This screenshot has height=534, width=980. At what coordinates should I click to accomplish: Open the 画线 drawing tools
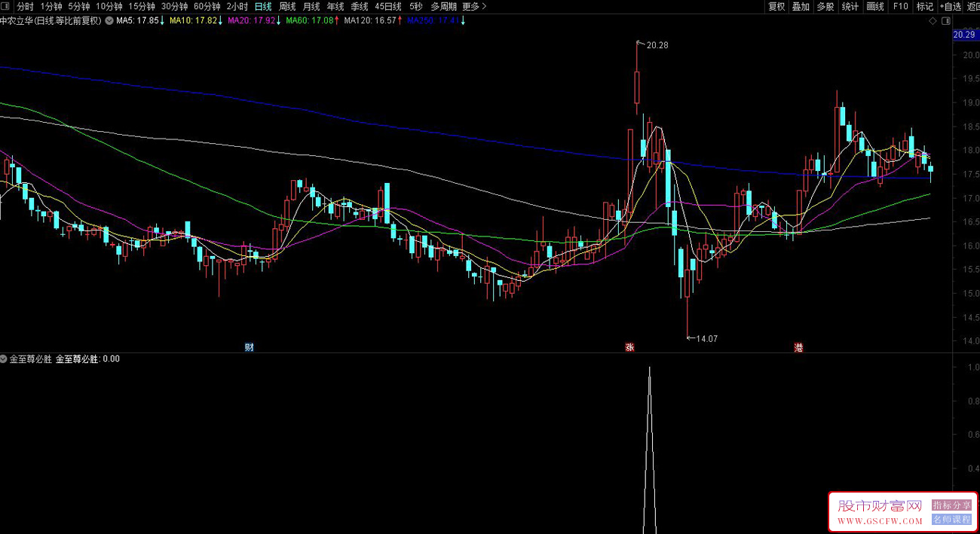pyautogui.click(x=875, y=7)
